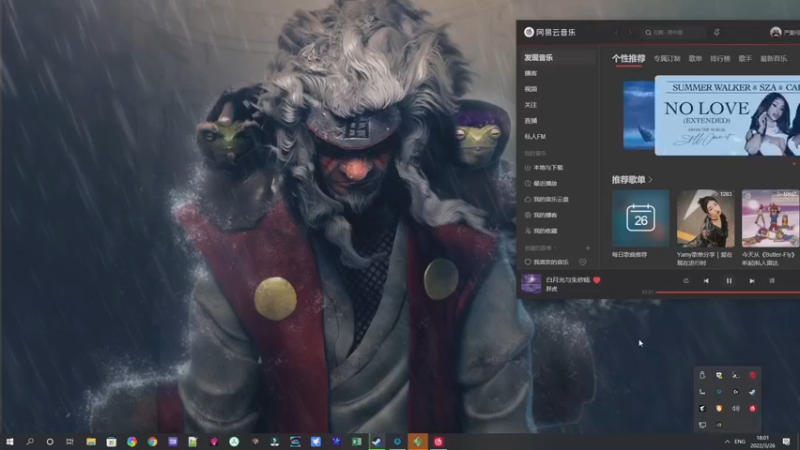Select 关注 in the sidebar
Viewport: 800px width, 450px height.
tap(531, 105)
